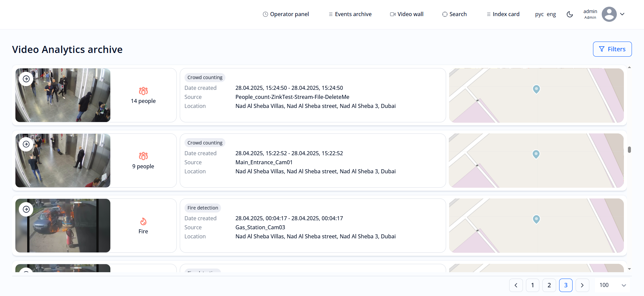
Task: Click the funnel icon in Filters button
Action: click(602, 49)
